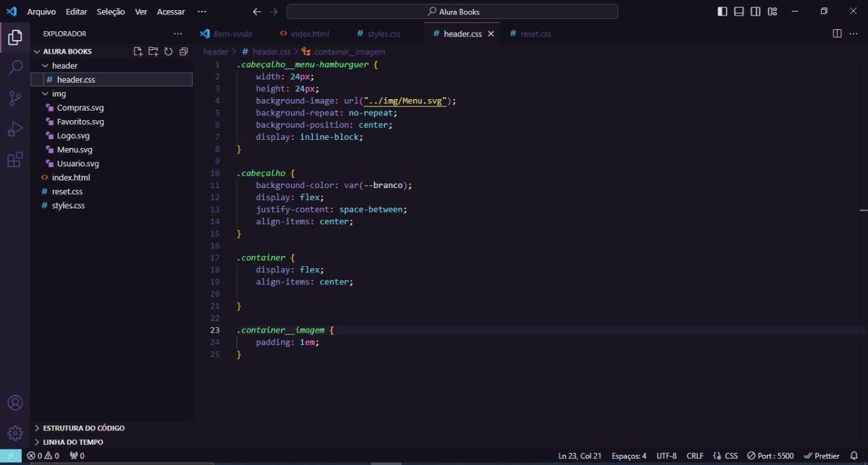Close the header.css tab
This screenshot has height=465, width=868.
coord(491,34)
